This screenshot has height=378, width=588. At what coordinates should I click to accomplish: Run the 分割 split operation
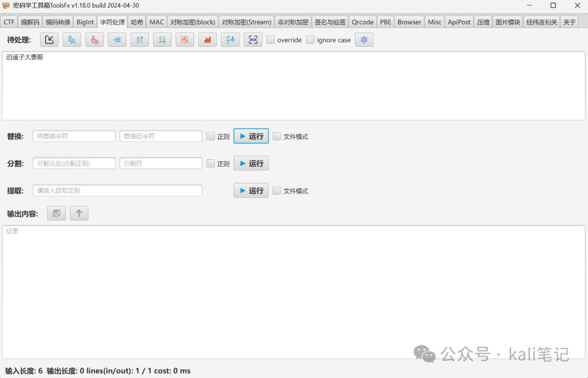[251, 163]
